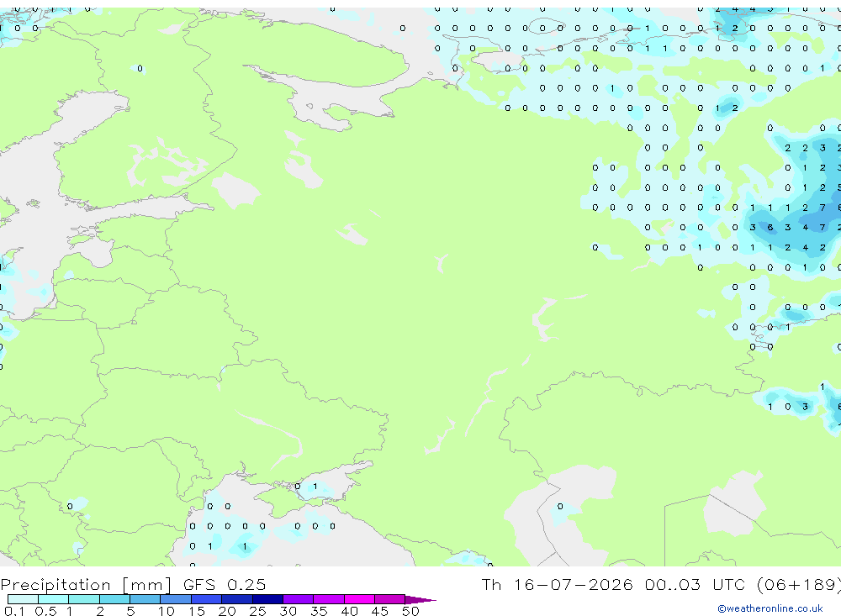Click the 10–15 mm blue legend swatch

(x=176, y=599)
